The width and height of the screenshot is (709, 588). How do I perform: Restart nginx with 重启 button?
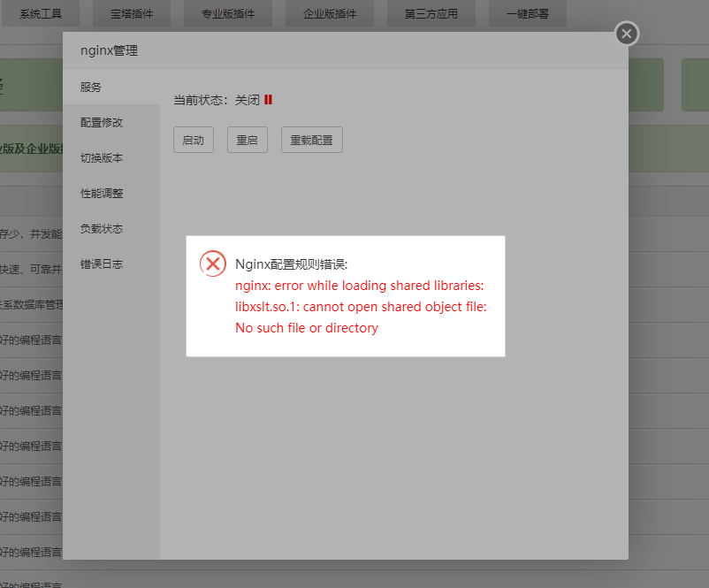tap(248, 140)
